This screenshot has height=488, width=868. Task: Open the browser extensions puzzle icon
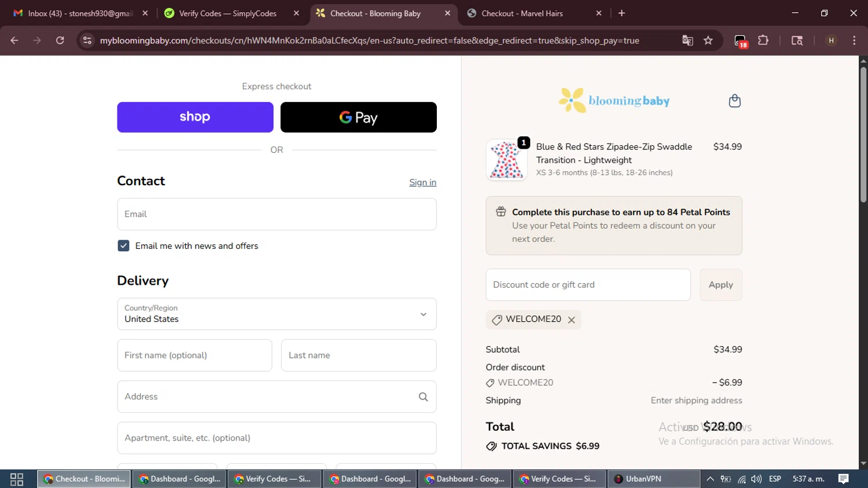click(x=763, y=41)
